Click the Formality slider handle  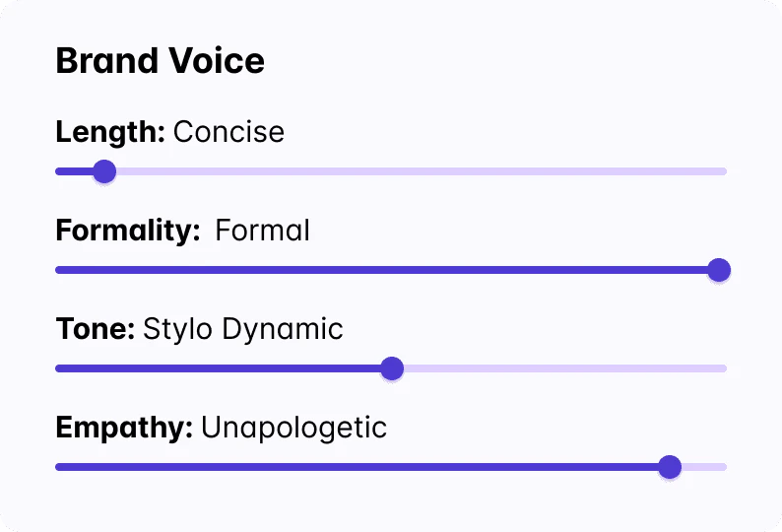pyautogui.click(x=719, y=270)
